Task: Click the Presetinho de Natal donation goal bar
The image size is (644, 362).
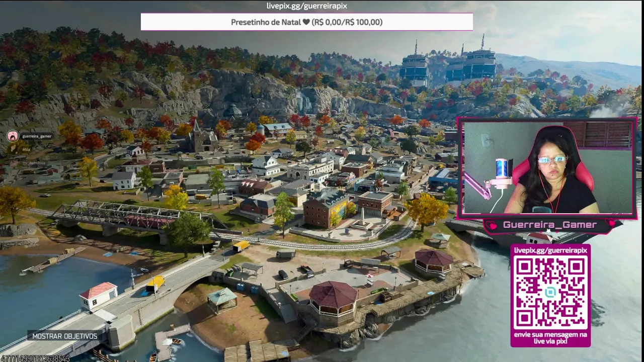Action: coord(307,22)
